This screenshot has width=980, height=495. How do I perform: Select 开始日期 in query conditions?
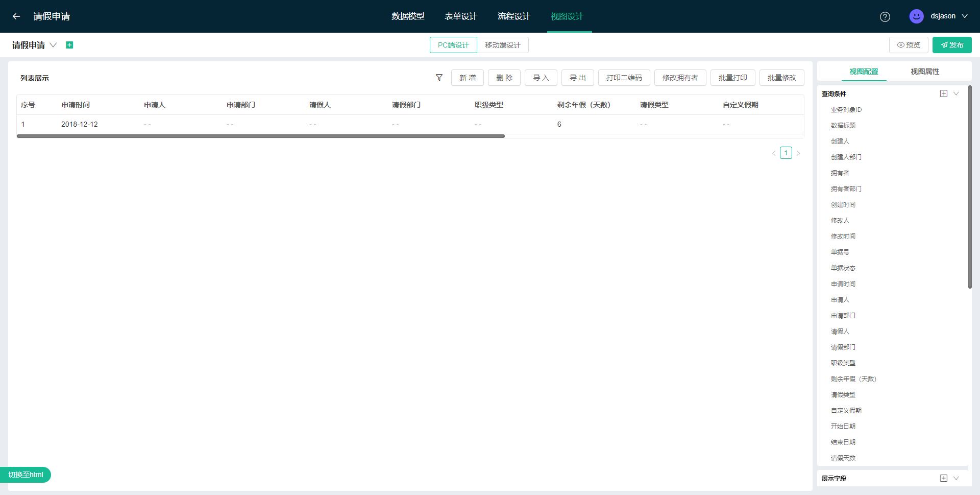(843, 427)
